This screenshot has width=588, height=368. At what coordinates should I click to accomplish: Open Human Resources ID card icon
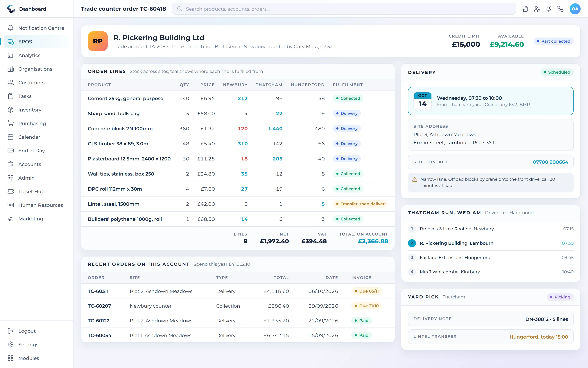click(x=11, y=205)
